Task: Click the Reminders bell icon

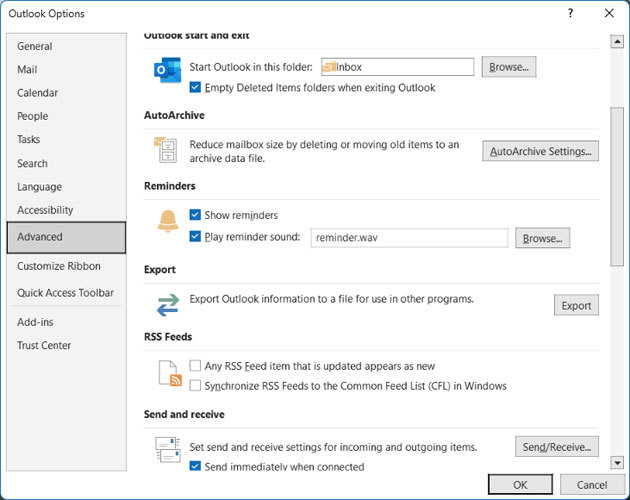Action: [168, 221]
